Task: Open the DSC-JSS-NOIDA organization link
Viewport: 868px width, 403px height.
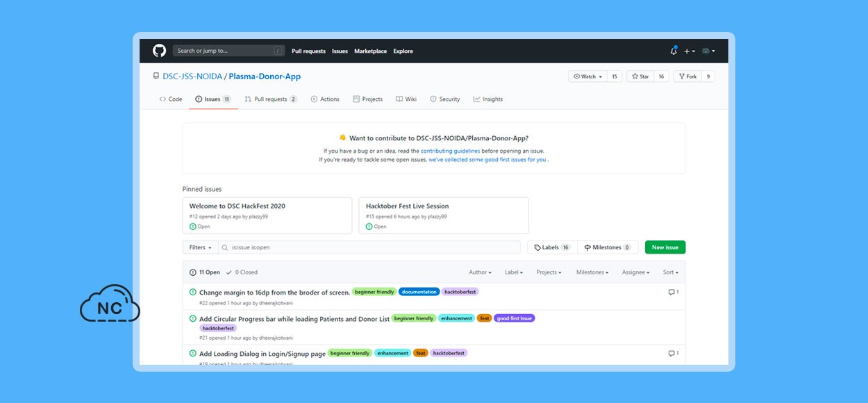Action: [192, 76]
